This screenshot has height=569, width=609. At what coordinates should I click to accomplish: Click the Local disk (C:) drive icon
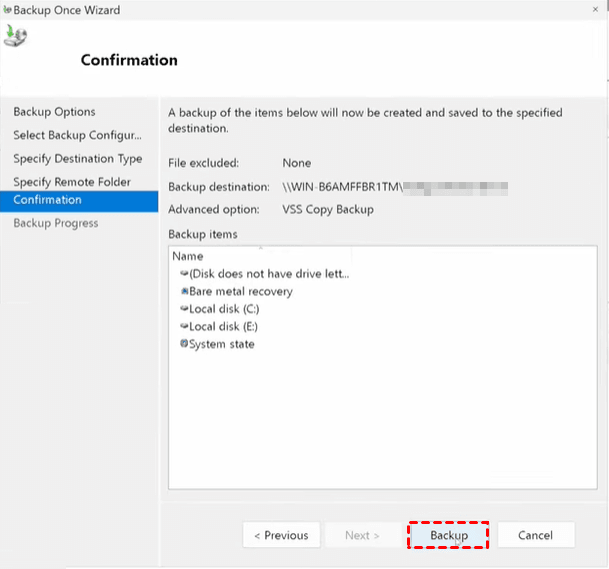click(x=184, y=309)
